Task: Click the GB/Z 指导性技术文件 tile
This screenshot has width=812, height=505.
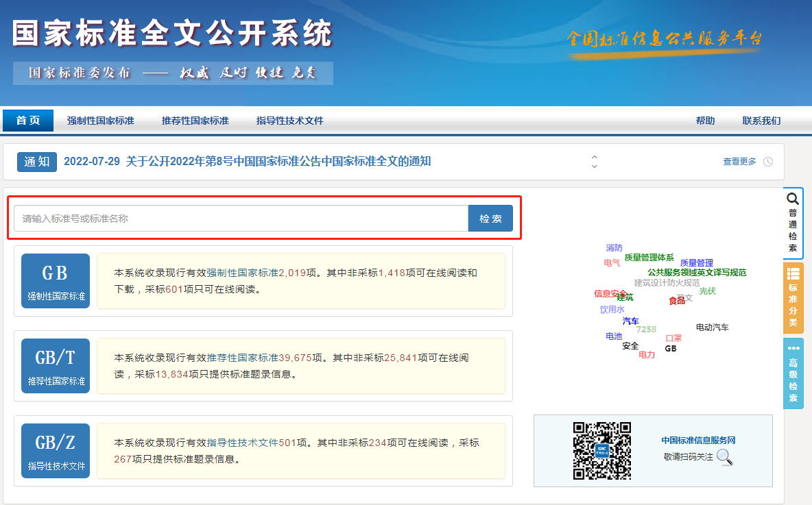Action: pos(56,451)
